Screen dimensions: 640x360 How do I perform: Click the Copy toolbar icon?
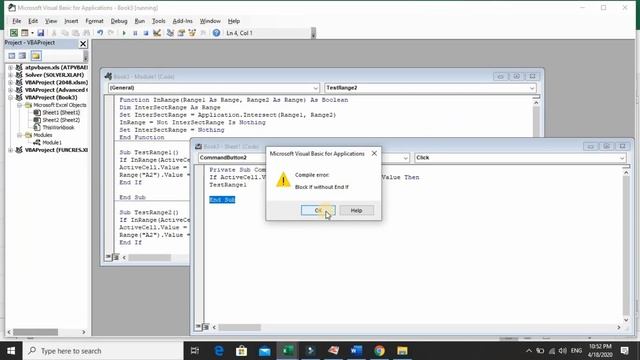point(65,33)
